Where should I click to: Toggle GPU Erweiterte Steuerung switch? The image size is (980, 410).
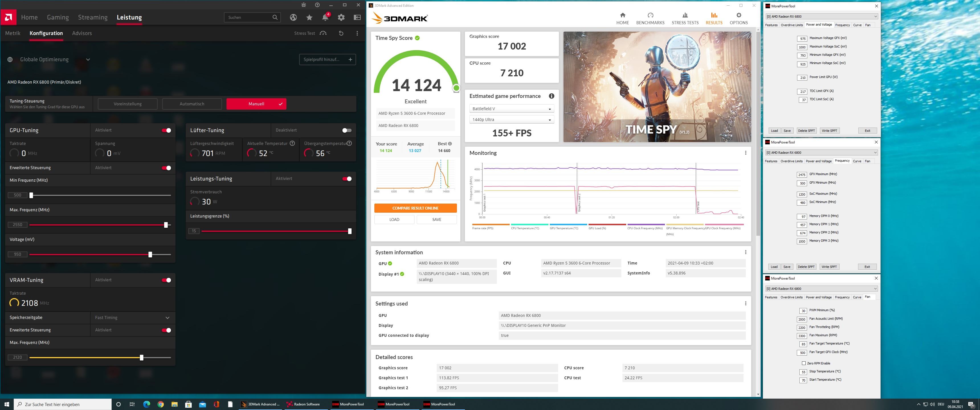[x=166, y=168]
